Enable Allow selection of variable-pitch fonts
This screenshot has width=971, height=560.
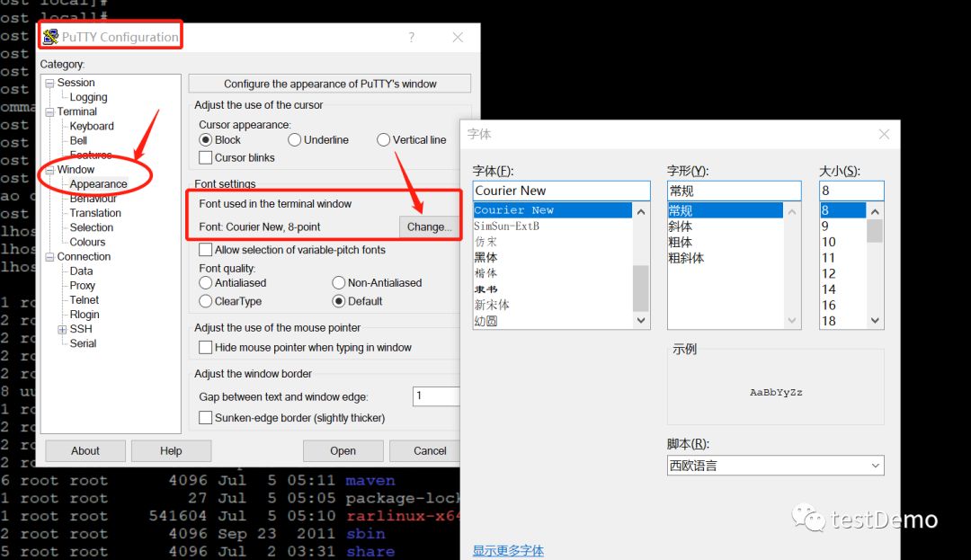tap(206, 250)
